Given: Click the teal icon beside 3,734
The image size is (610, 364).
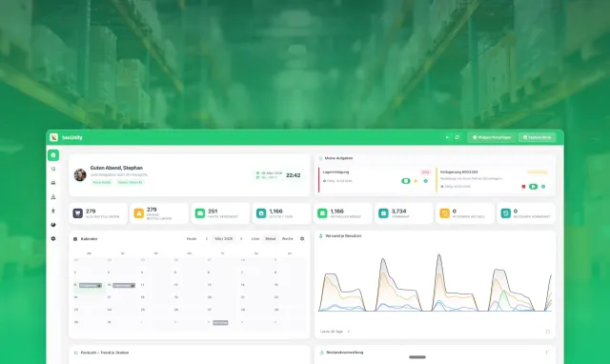Looking at the screenshot, I should pos(383,213).
